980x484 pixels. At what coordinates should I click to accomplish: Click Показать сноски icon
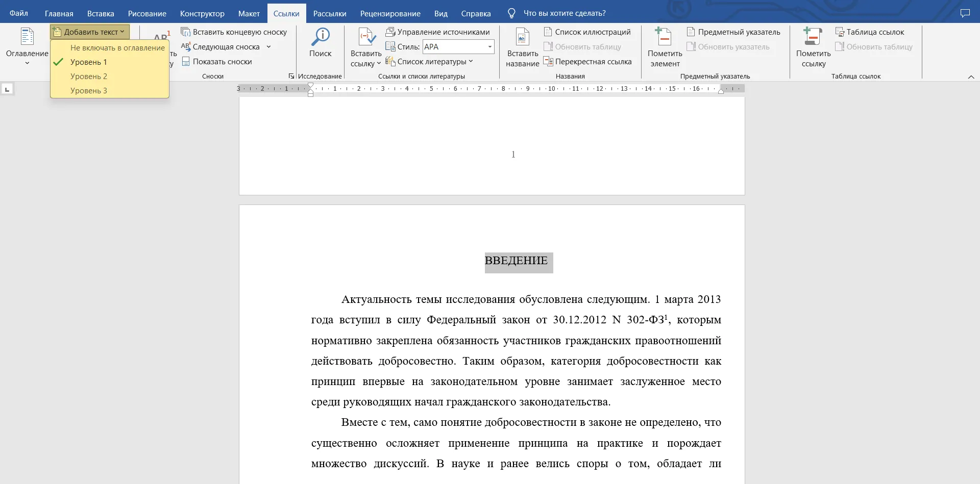(186, 61)
